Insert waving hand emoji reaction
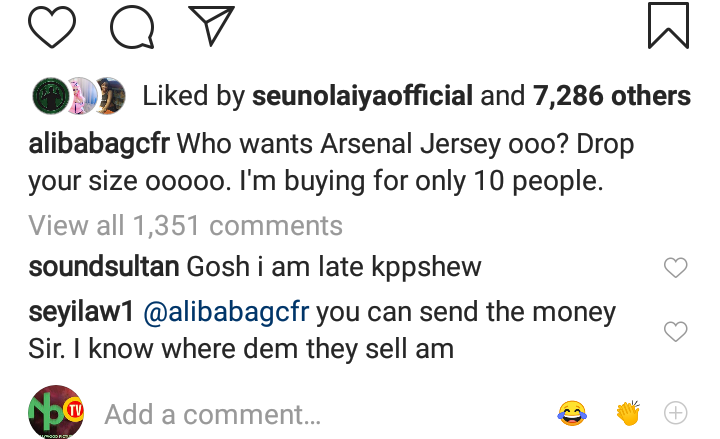 (627, 412)
